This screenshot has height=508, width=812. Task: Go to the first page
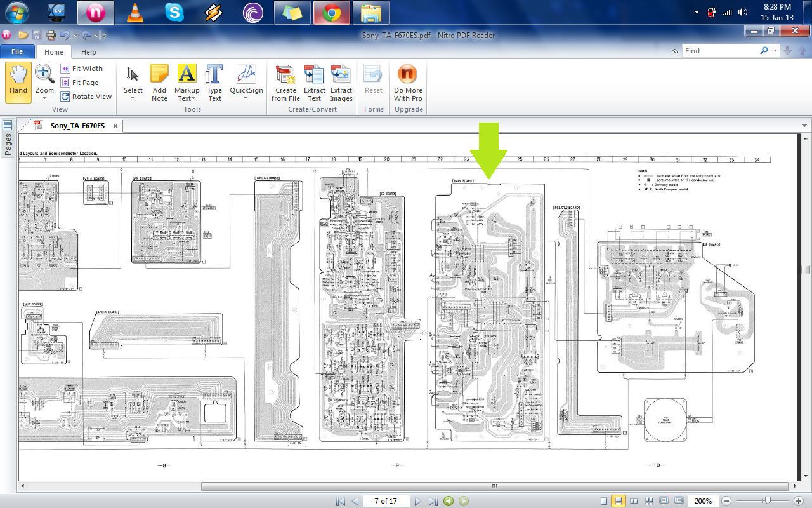click(x=341, y=501)
